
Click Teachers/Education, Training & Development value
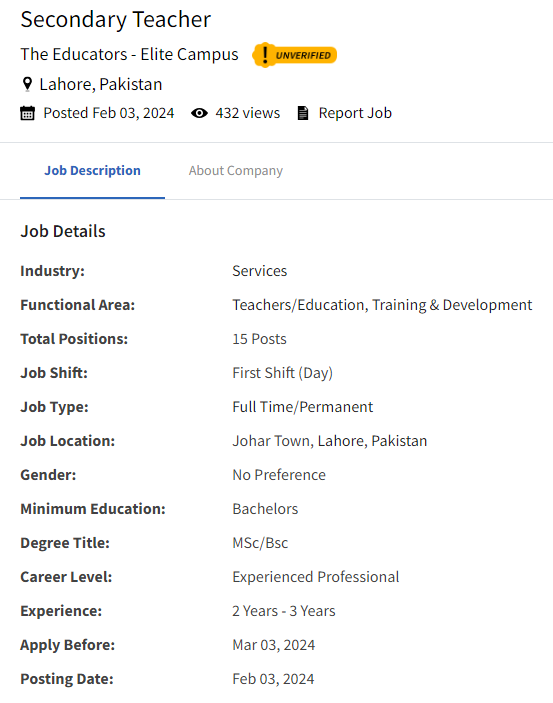point(382,305)
